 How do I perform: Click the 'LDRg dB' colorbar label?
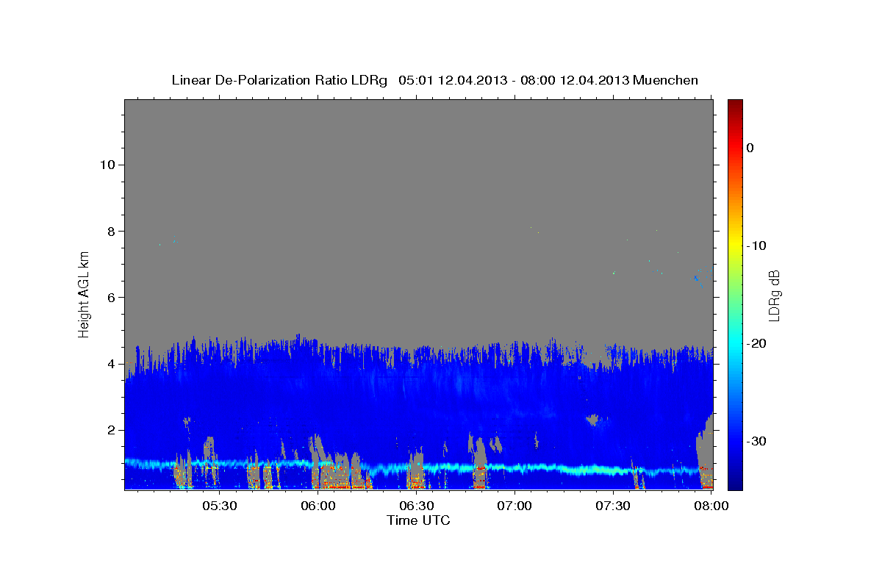774,295
